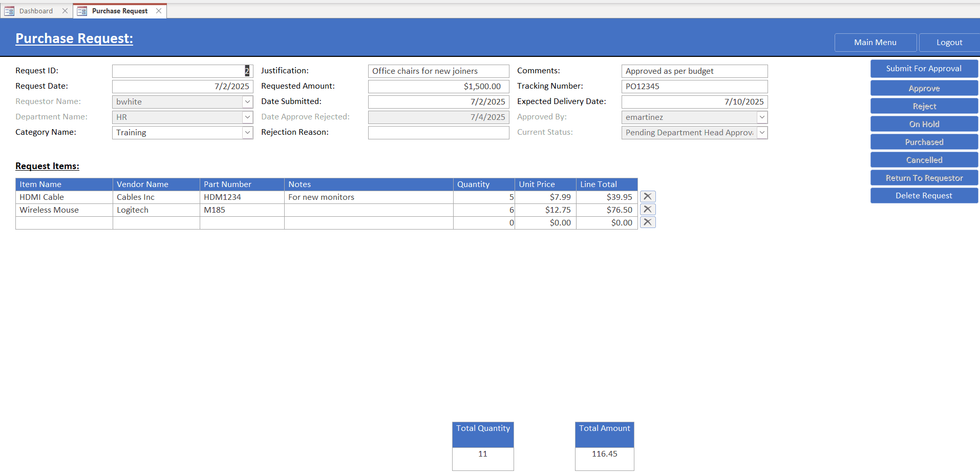Delete the Wireless Mouse line item
This screenshot has height=474, width=980.
(648, 209)
